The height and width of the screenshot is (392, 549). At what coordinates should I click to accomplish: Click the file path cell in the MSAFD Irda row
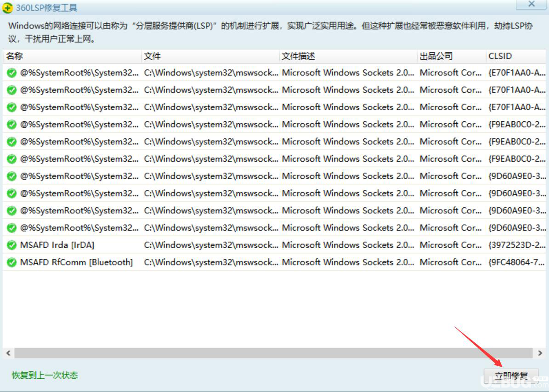tap(211, 245)
